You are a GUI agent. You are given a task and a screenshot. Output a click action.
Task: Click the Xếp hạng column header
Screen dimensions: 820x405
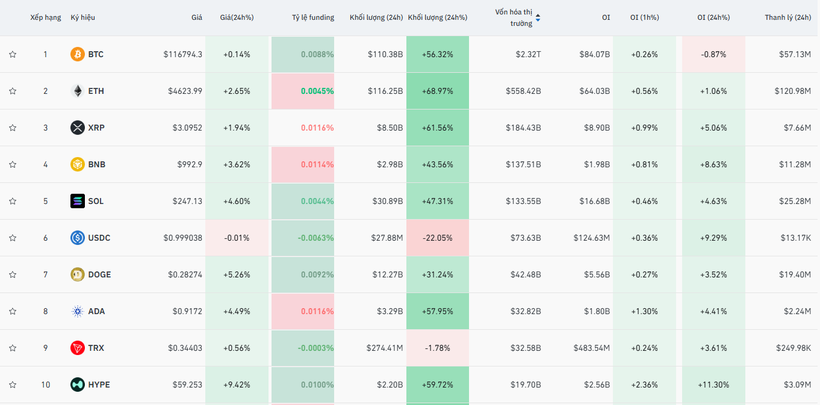[45, 18]
